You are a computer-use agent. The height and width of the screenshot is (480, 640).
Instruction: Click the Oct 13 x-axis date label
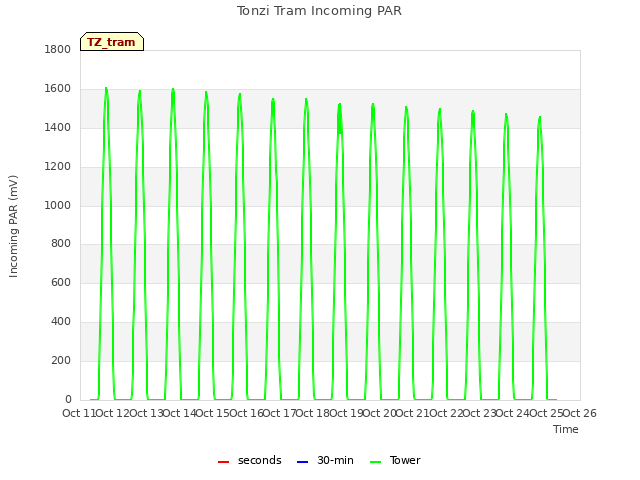point(146,413)
